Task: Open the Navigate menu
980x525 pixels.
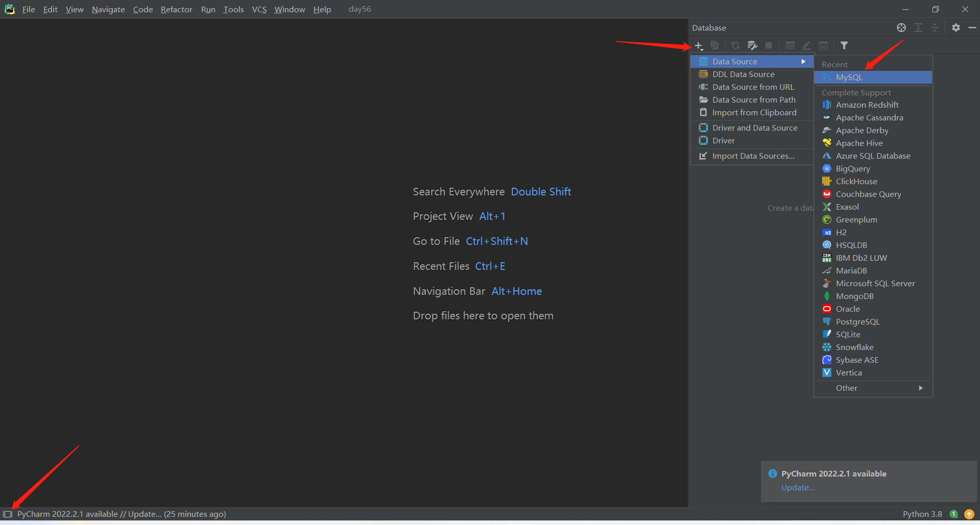Action: (x=108, y=9)
